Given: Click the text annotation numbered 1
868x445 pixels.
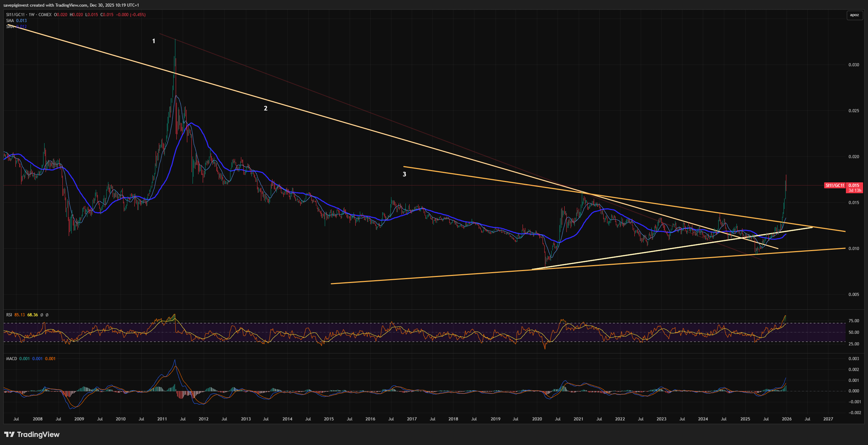Looking at the screenshot, I should pyautogui.click(x=154, y=41).
